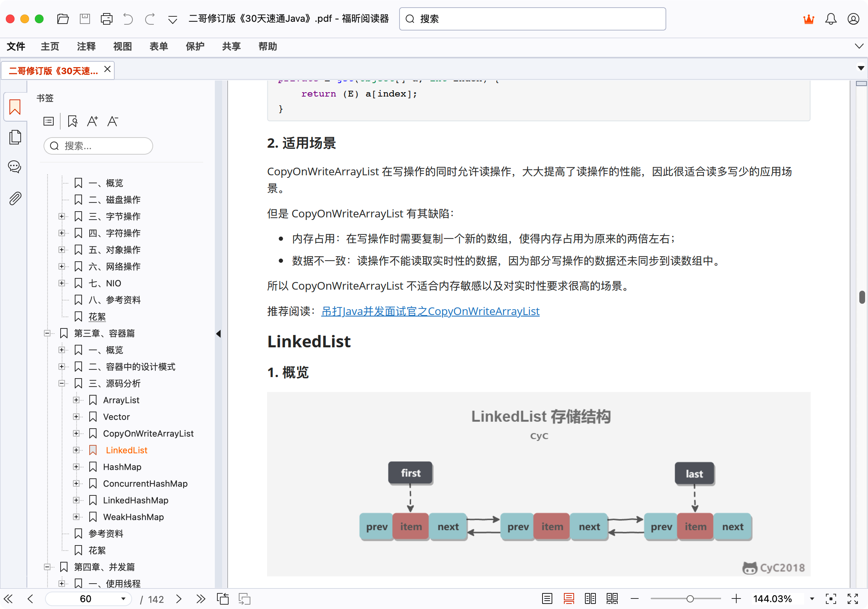Open the 注释 menu
868x609 pixels.
point(86,46)
